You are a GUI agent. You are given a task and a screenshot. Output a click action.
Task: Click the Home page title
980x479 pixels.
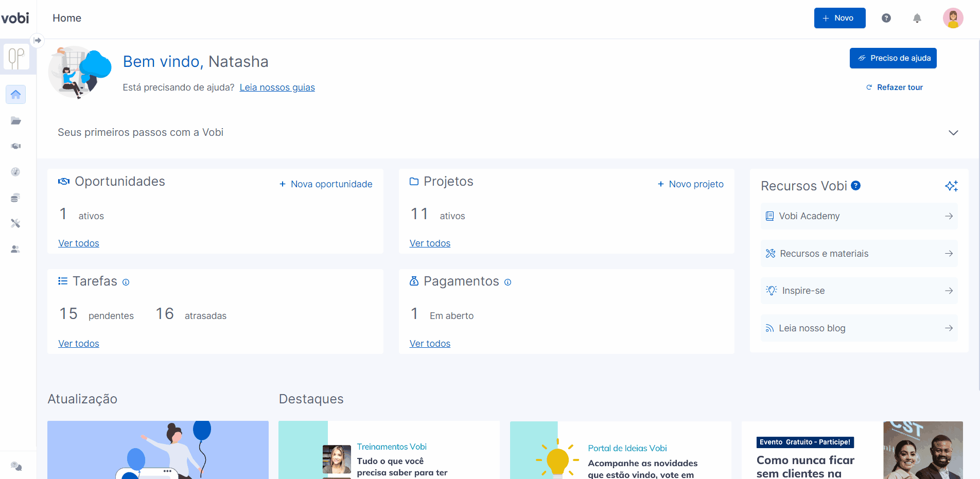pyautogui.click(x=67, y=18)
